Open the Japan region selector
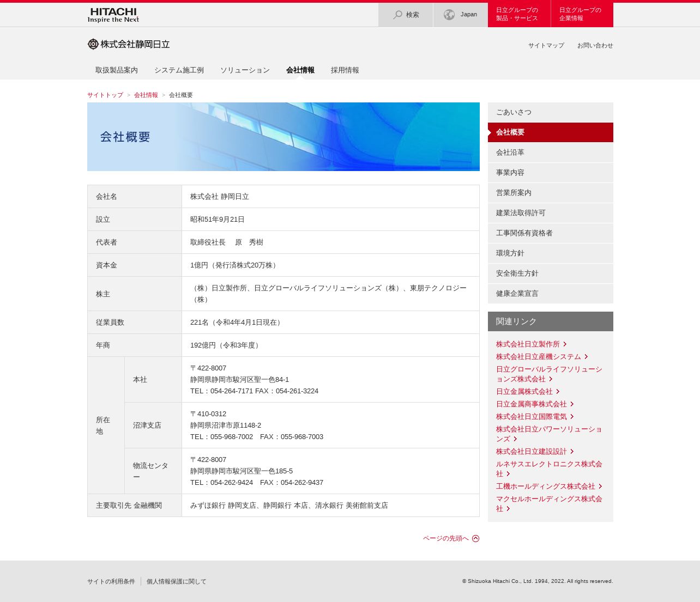 461,15
